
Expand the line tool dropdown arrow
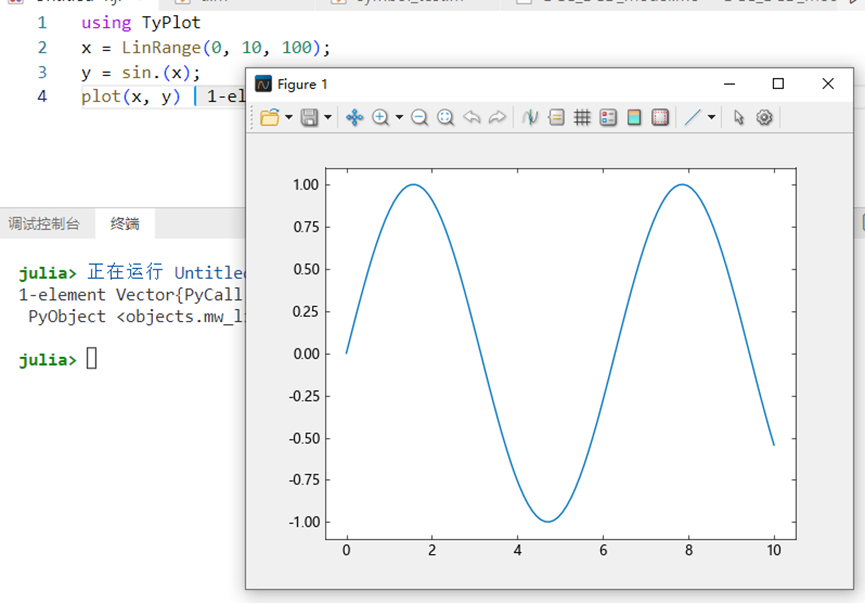(x=712, y=117)
